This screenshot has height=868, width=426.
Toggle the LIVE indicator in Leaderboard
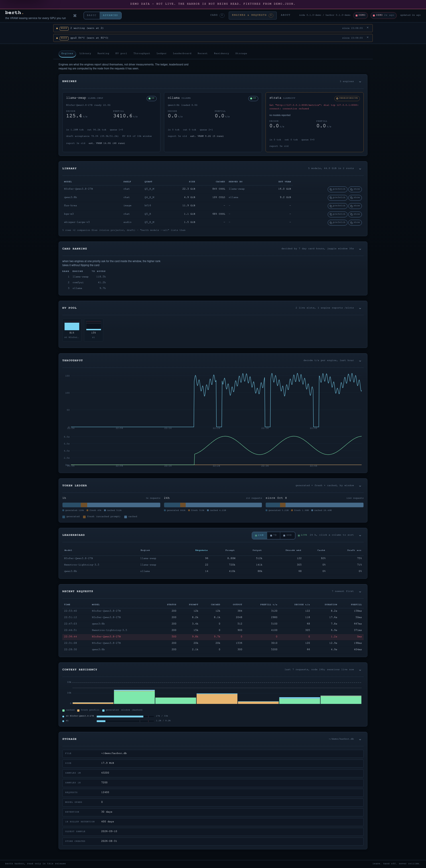coord(302,535)
